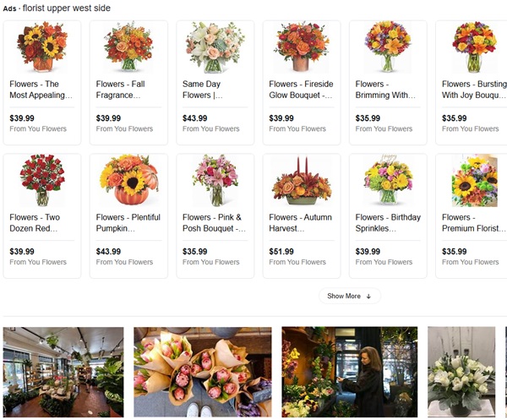Expand ads with Show More button
The width and height of the screenshot is (507, 420).
[x=350, y=296]
